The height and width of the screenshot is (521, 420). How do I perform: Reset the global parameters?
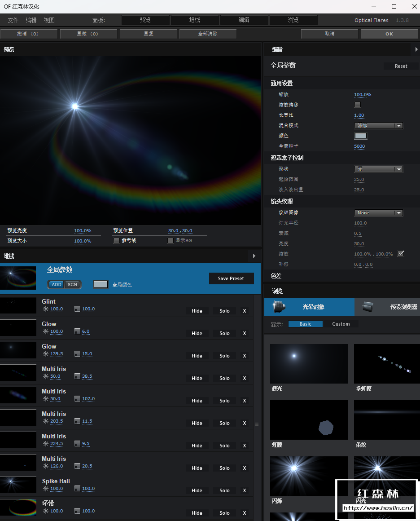(401, 66)
